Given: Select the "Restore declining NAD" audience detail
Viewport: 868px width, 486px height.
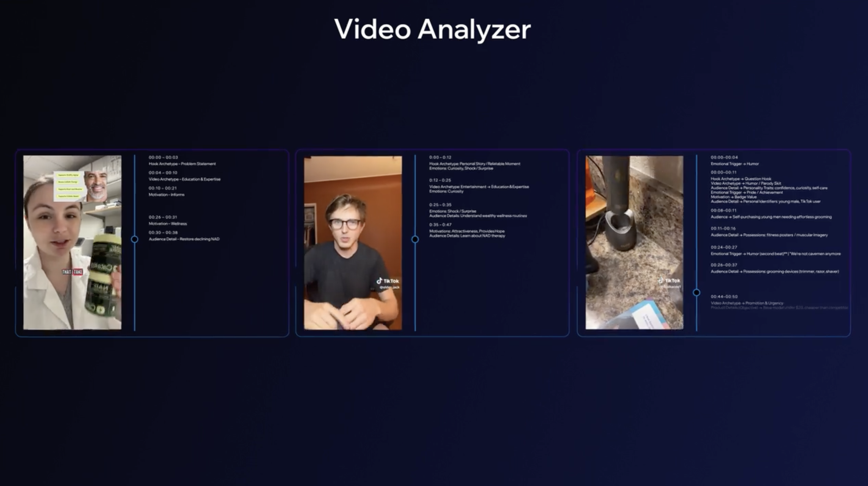Looking at the screenshot, I should 184,239.
